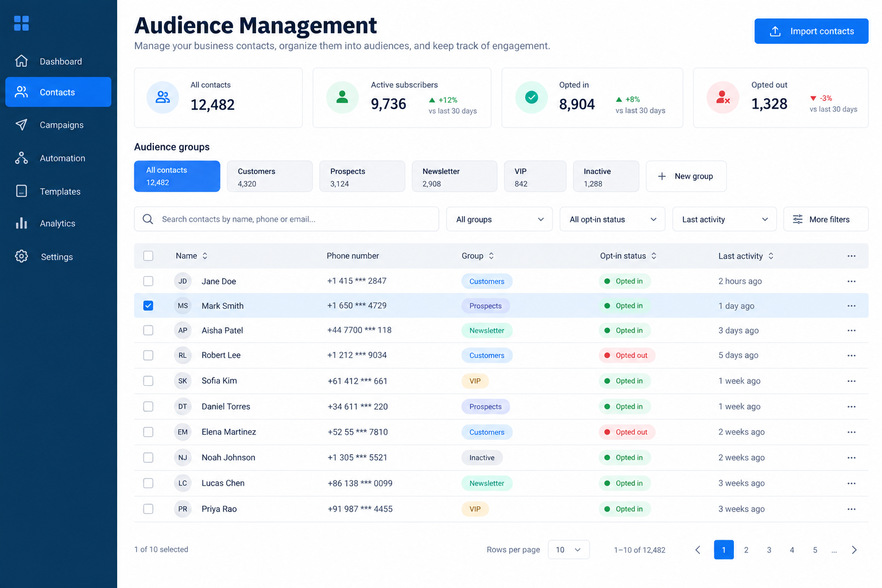Check the Daniel Torres row checkbox
The height and width of the screenshot is (588, 882).
click(x=148, y=407)
